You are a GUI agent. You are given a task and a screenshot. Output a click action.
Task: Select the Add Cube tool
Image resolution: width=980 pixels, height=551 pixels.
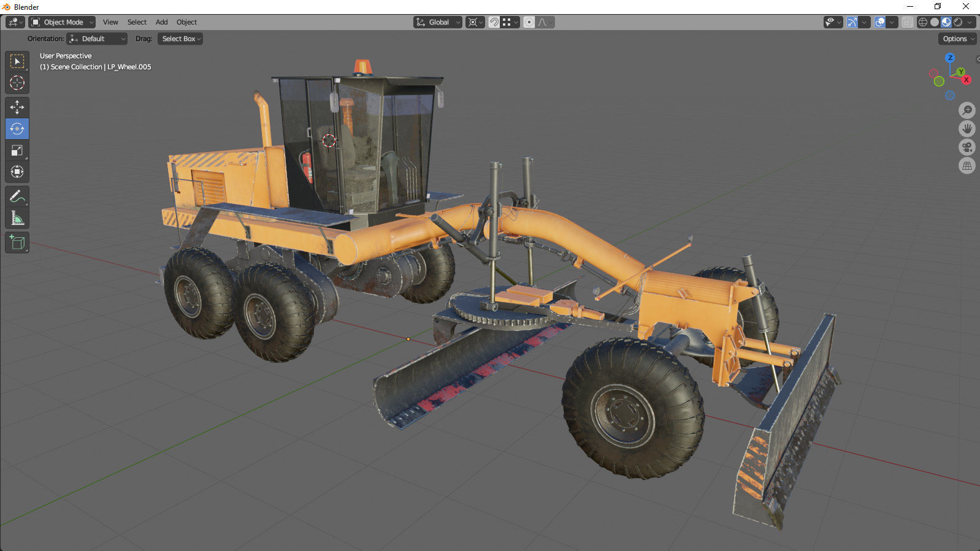(17, 243)
